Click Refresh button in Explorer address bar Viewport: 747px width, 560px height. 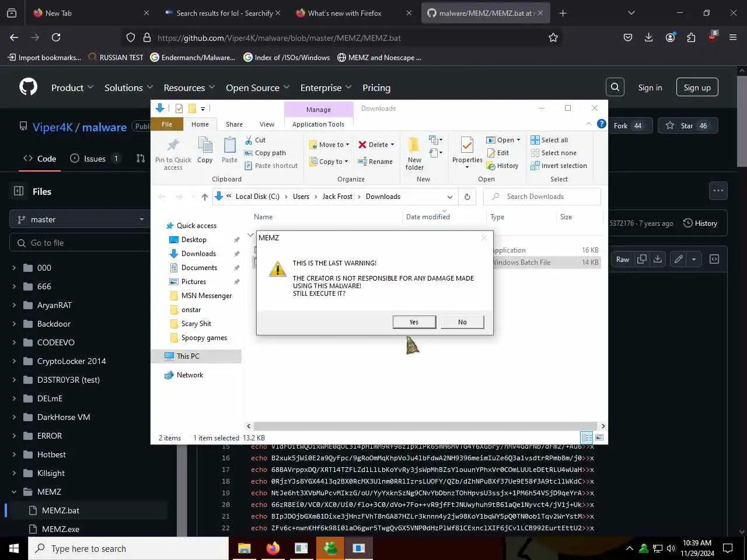tap(467, 197)
